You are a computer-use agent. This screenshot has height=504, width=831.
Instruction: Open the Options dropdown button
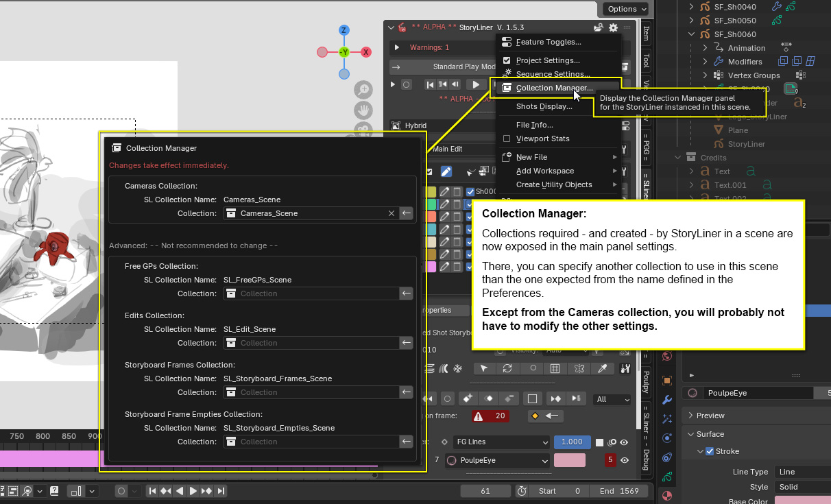[x=627, y=9]
